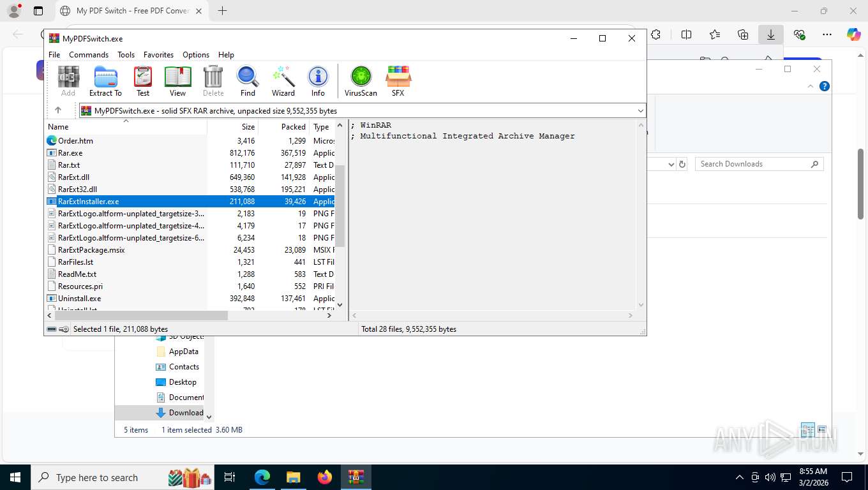Show archive Info

coord(318,81)
